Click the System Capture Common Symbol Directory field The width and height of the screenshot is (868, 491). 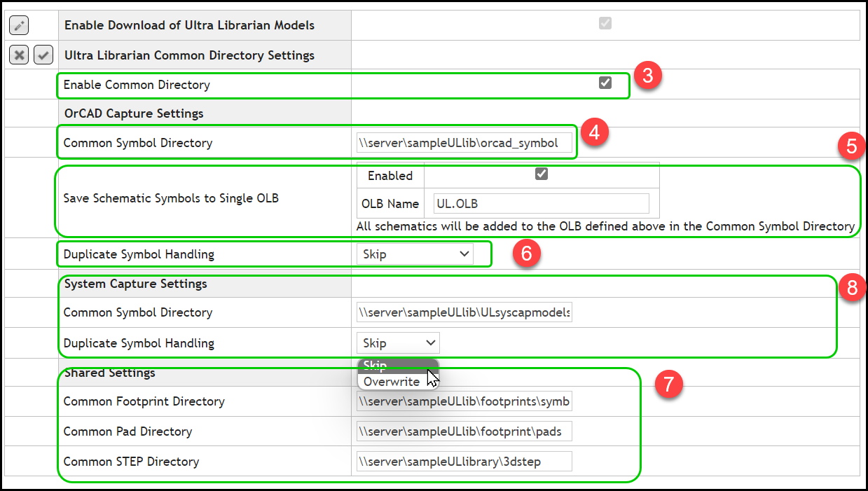click(464, 312)
